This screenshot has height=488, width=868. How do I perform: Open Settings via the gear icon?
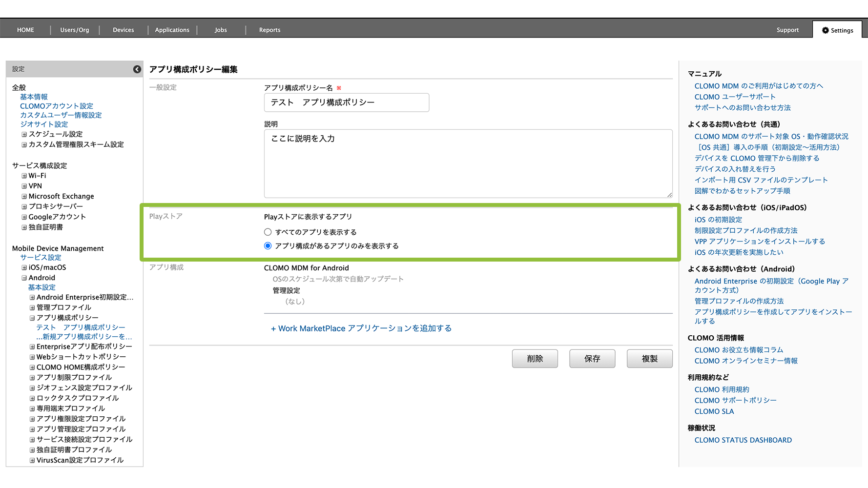[825, 30]
